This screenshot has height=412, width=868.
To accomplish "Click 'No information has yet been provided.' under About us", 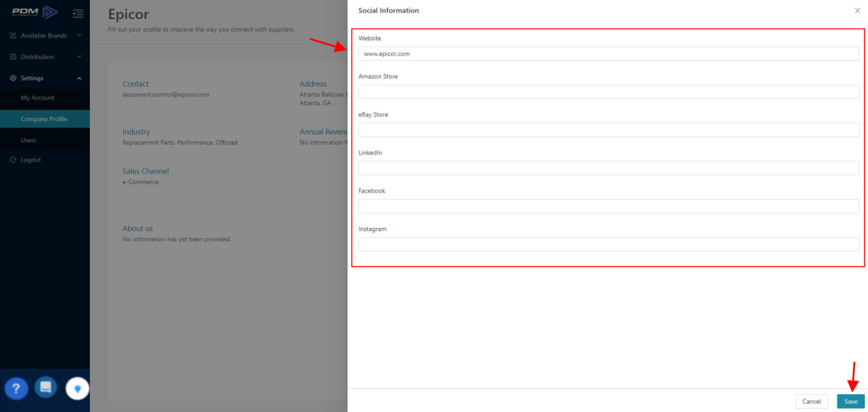I will [x=177, y=239].
